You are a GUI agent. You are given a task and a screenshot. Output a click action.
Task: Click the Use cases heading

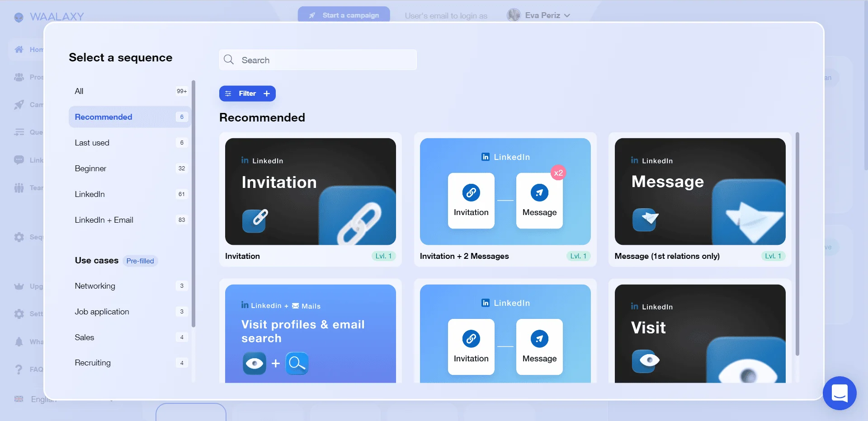pyautogui.click(x=97, y=260)
